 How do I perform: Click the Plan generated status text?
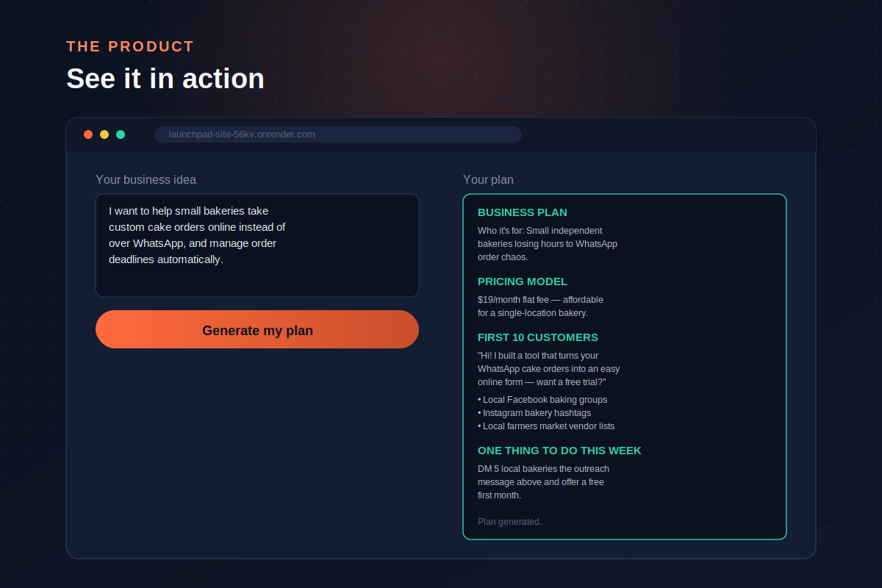point(509,522)
